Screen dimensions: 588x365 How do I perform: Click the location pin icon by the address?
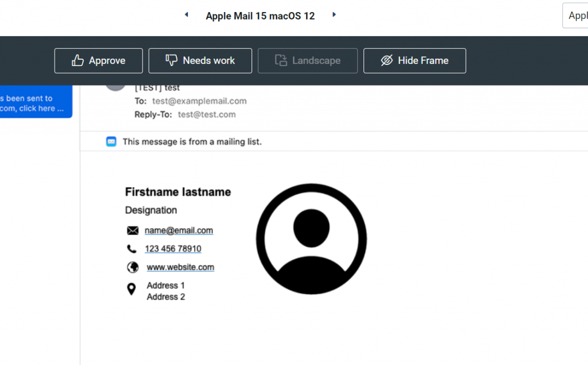click(x=131, y=290)
